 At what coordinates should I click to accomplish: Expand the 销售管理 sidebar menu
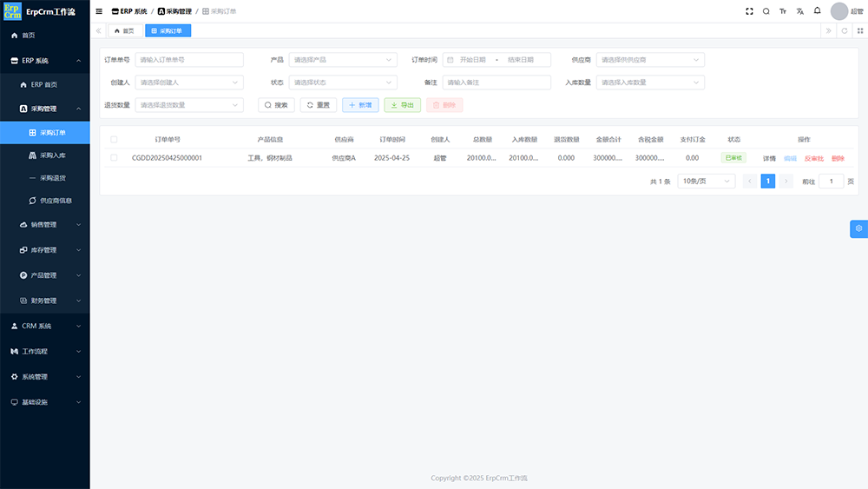44,225
